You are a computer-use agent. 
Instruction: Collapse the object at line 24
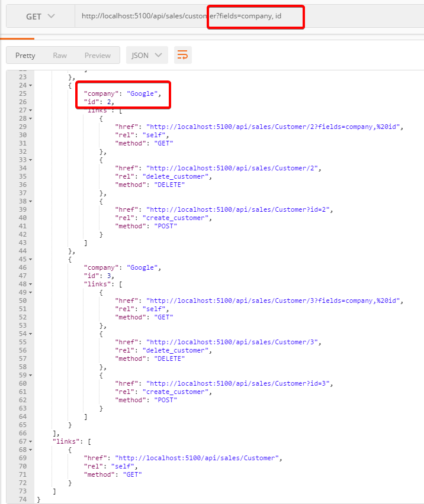pos(31,86)
